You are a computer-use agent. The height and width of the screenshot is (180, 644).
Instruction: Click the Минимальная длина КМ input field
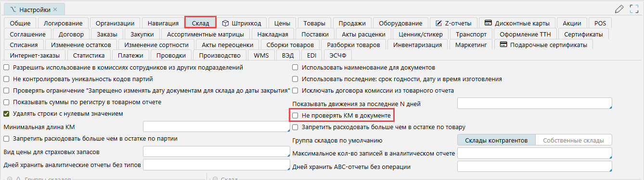point(215,126)
